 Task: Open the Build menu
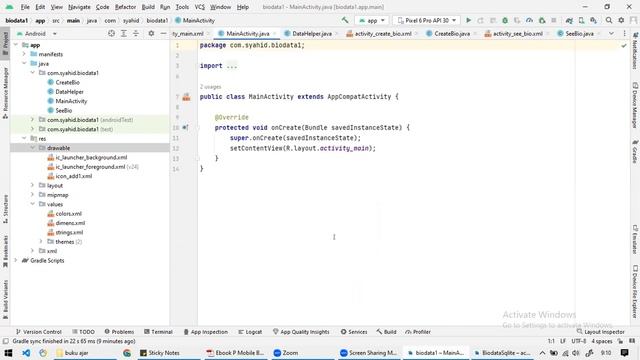pos(148,7)
